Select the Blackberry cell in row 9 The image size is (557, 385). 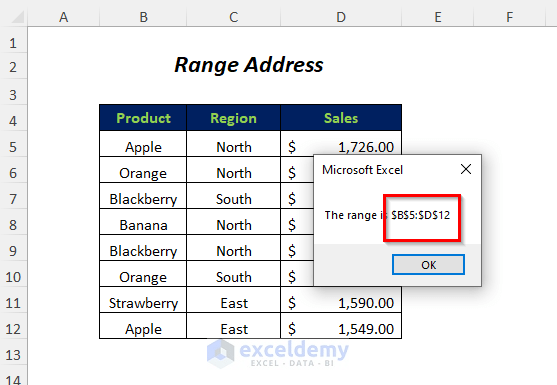click(143, 248)
